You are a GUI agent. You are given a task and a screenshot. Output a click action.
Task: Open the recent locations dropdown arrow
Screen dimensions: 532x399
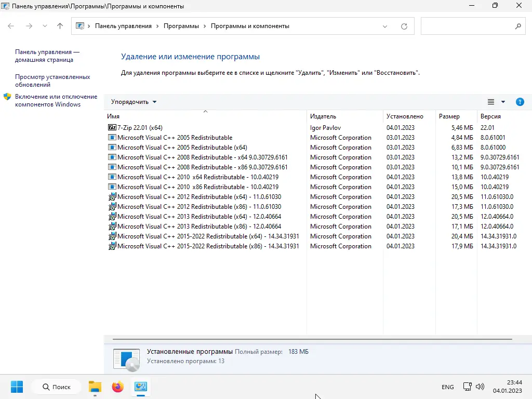[x=45, y=26]
